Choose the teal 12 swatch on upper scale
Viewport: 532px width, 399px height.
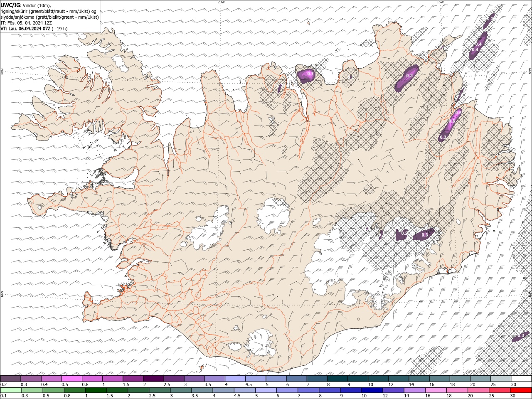(399, 378)
